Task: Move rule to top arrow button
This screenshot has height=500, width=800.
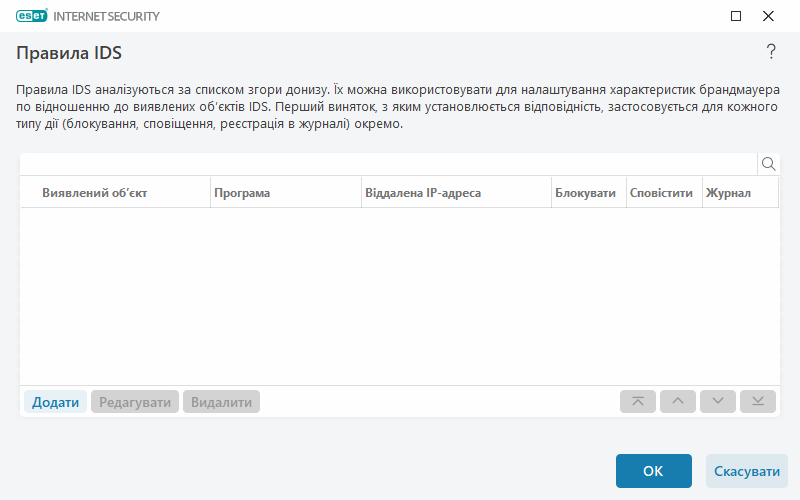Action: click(x=638, y=402)
